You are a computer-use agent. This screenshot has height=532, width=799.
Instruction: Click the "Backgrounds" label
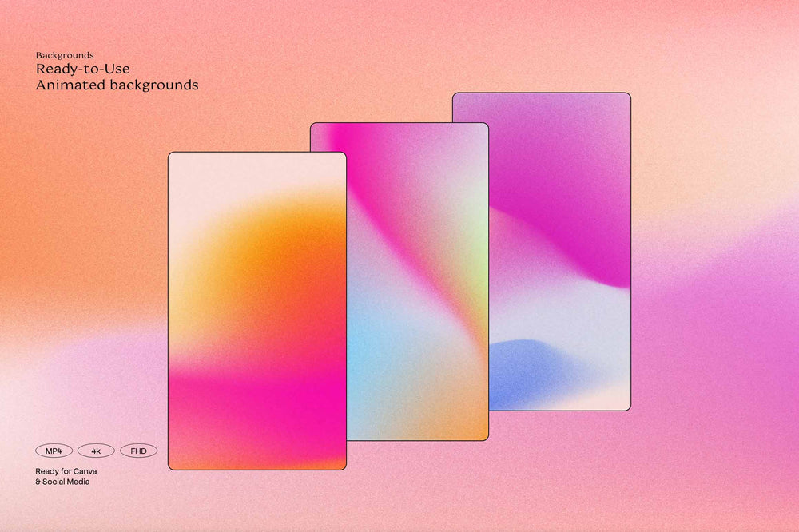(64, 54)
